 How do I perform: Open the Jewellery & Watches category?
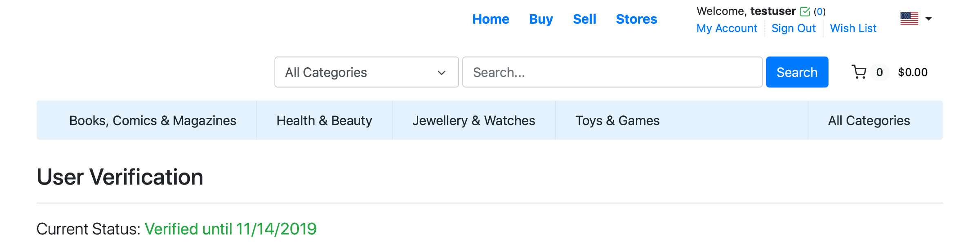point(474,120)
